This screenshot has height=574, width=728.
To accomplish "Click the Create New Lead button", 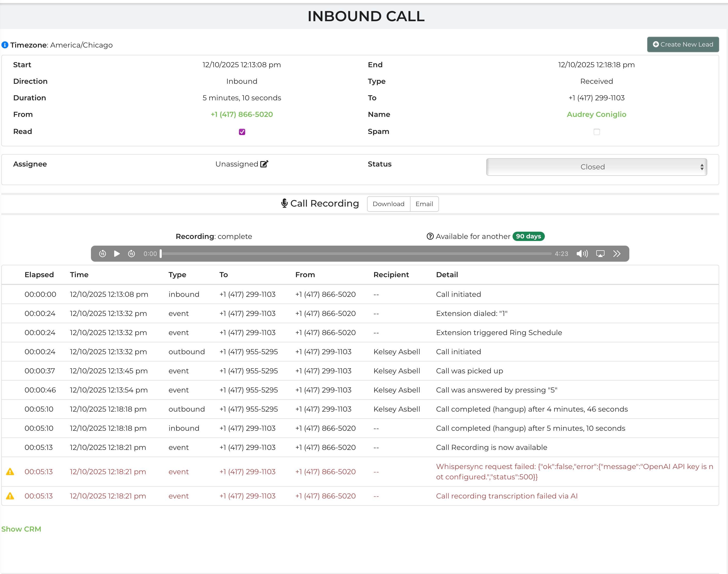I will (x=683, y=44).
